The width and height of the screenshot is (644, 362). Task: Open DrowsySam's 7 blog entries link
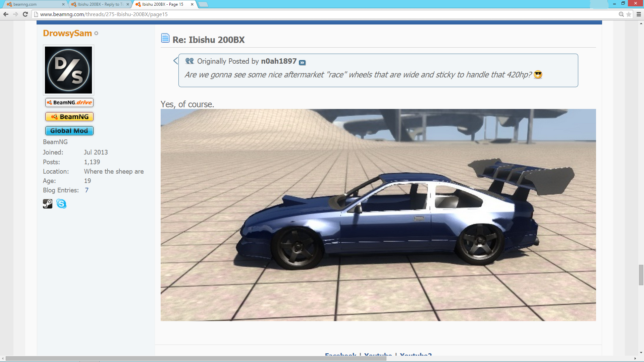[87, 190]
